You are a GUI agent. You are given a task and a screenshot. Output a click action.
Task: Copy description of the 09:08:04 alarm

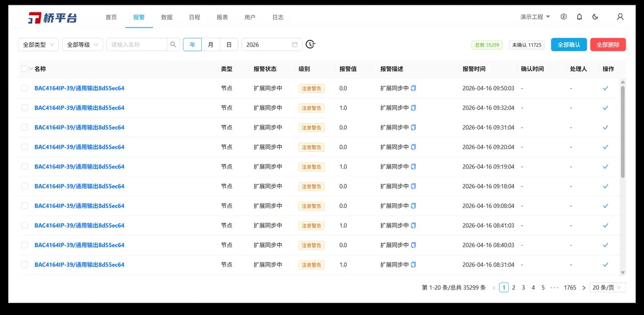[x=413, y=206]
